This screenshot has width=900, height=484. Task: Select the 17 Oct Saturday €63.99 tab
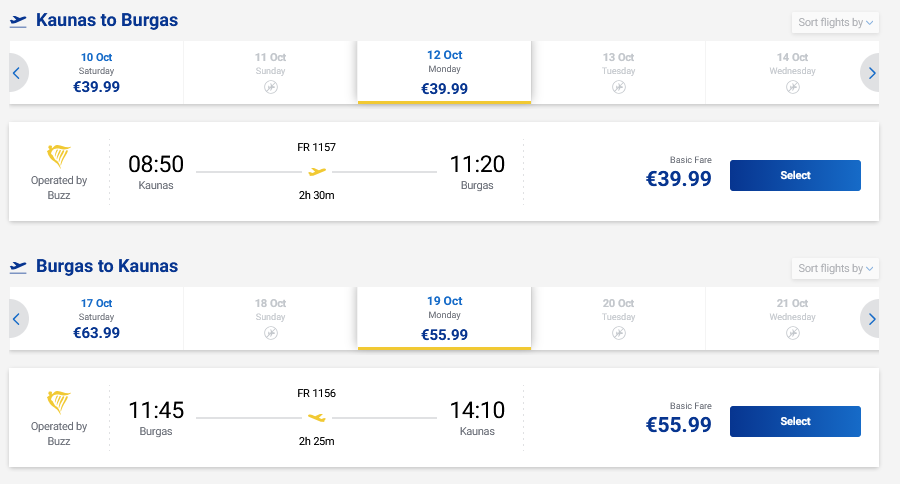click(96, 319)
